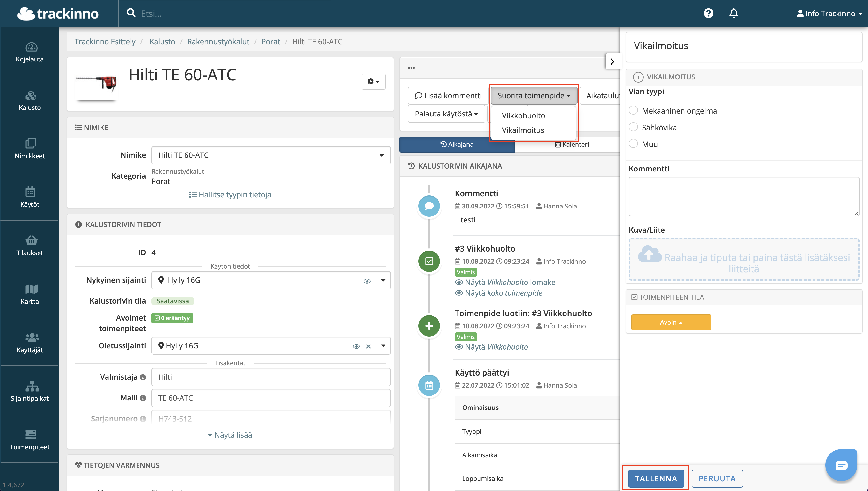This screenshot has height=491, width=868.
Task: Open help question mark icon
Action: (708, 14)
